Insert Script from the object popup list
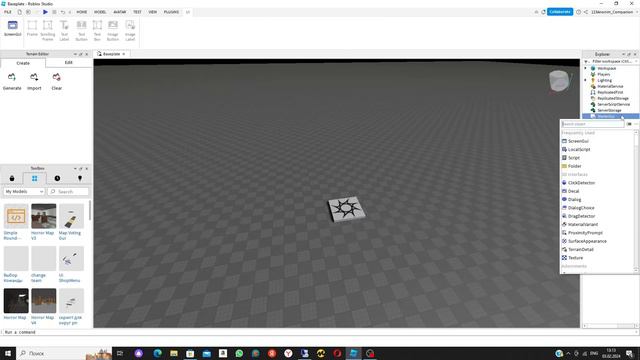This screenshot has width=640, height=360. click(x=573, y=158)
